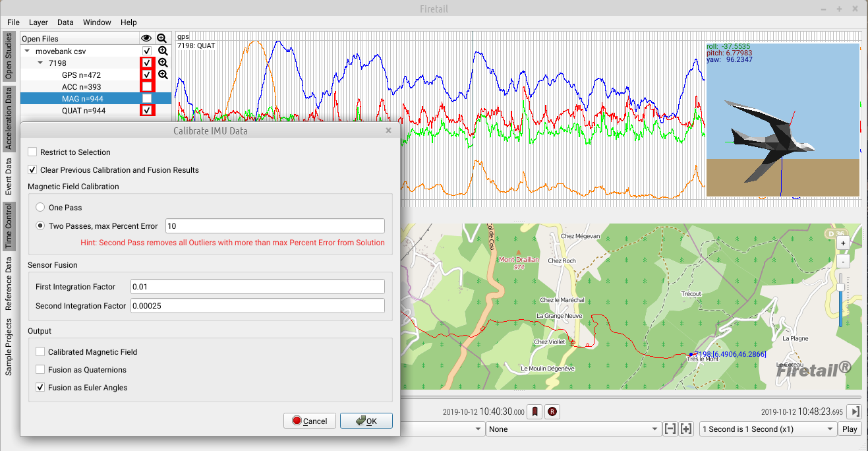Open the None dropdown in bottom bar
The height and width of the screenshot is (451, 868).
[573, 429]
